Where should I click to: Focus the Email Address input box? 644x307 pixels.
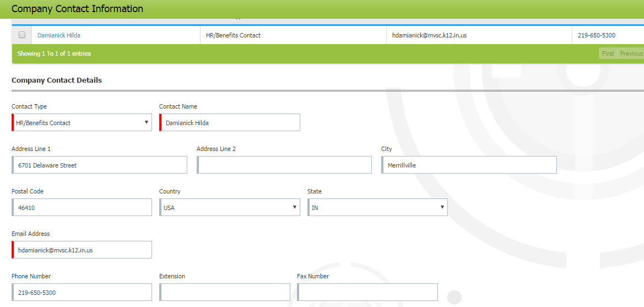pos(82,250)
